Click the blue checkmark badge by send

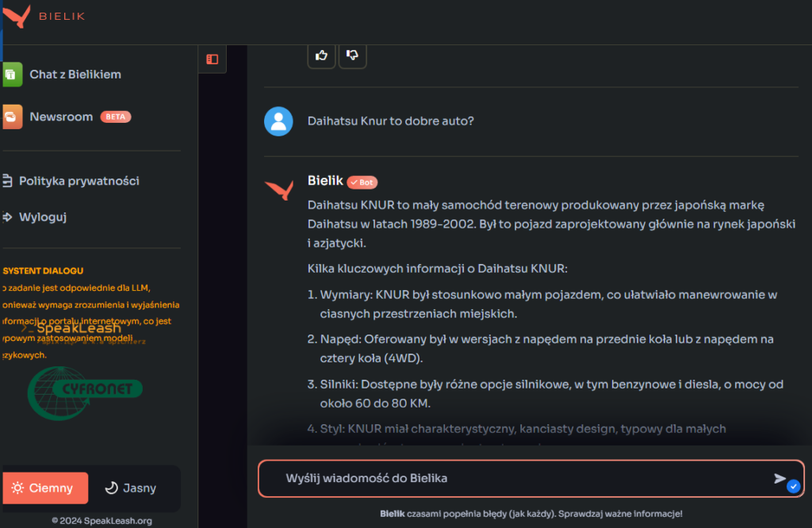pyautogui.click(x=793, y=487)
